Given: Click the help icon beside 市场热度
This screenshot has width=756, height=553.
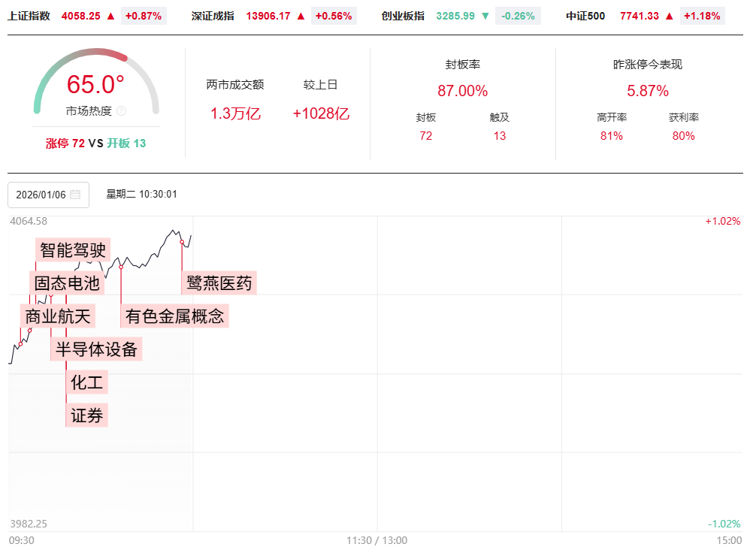Looking at the screenshot, I should (x=122, y=111).
